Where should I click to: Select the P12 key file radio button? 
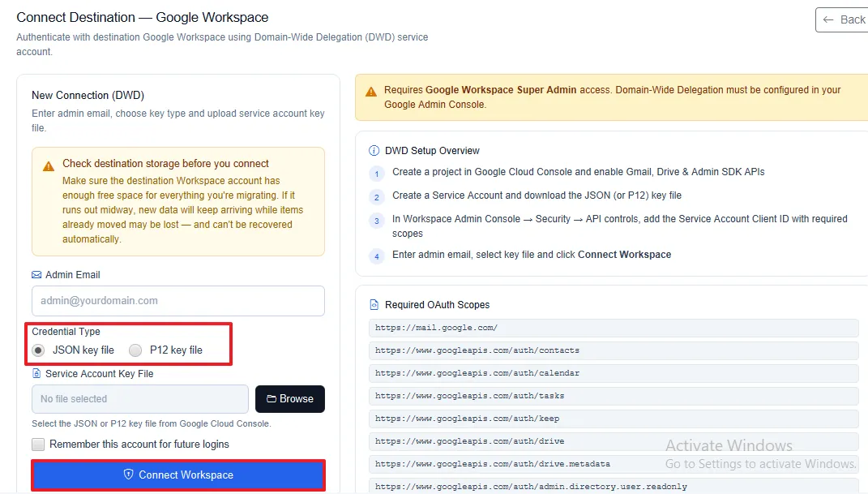[x=135, y=350]
